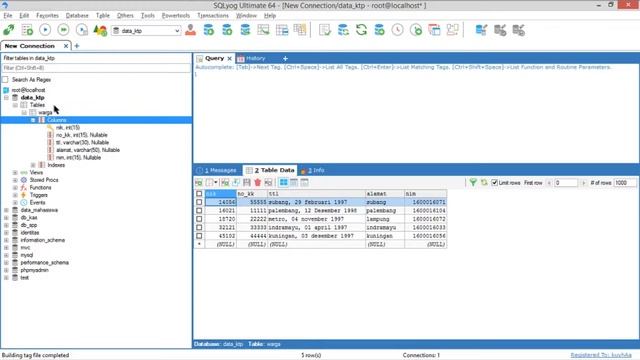The height and width of the screenshot is (360, 640).
Task: Expand the Indexes node
Action: (x=33, y=165)
